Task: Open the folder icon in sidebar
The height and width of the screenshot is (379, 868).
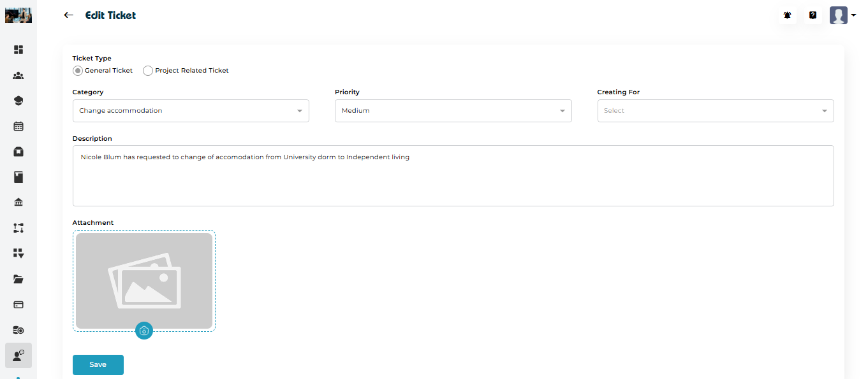Action: click(x=18, y=279)
